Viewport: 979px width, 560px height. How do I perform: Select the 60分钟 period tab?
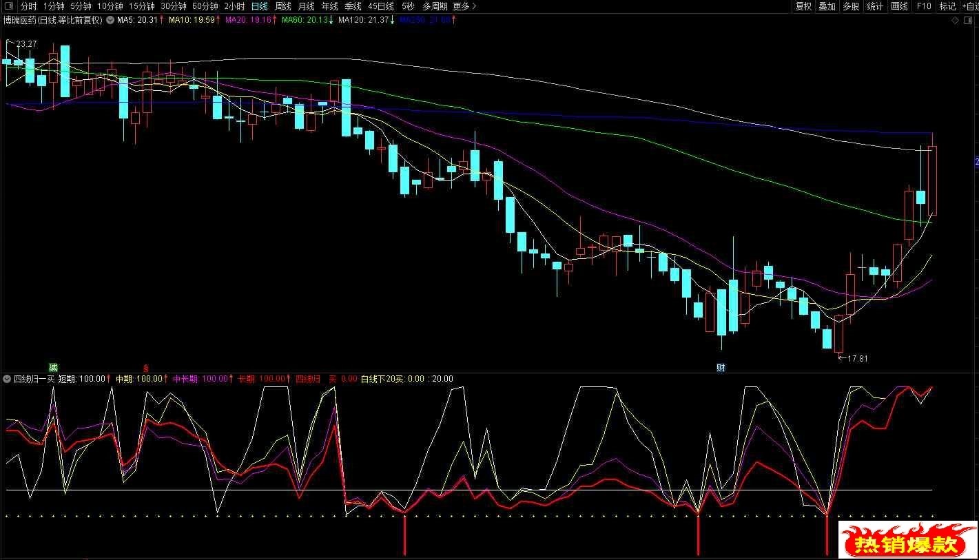(x=205, y=6)
